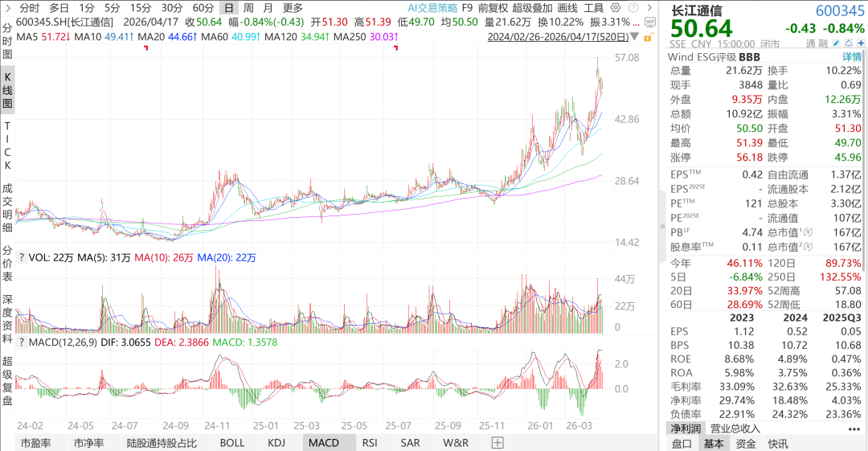The image size is (868, 451).
Task: Switch to 周 weekly K-line period
Action: 248,7
